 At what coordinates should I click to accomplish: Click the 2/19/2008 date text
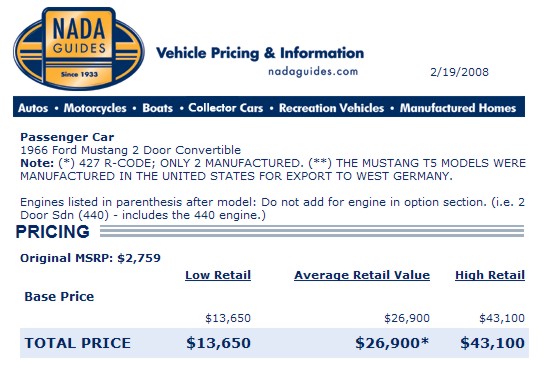pos(459,72)
